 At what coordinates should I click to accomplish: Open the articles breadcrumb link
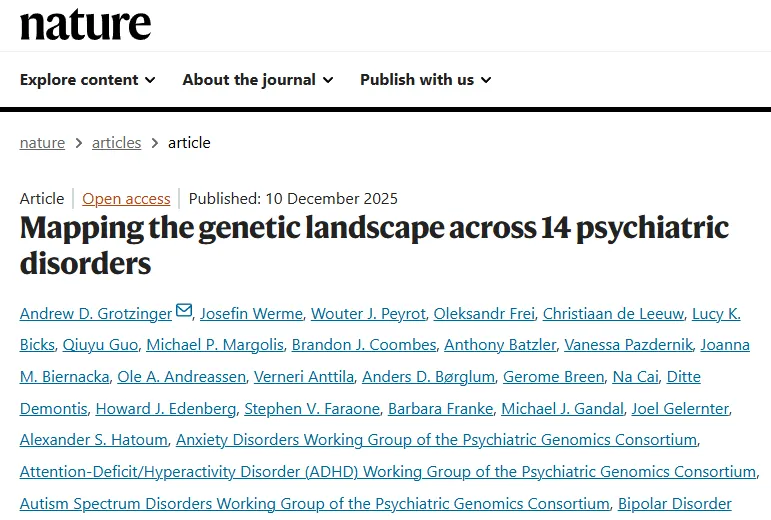click(x=116, y=143)
